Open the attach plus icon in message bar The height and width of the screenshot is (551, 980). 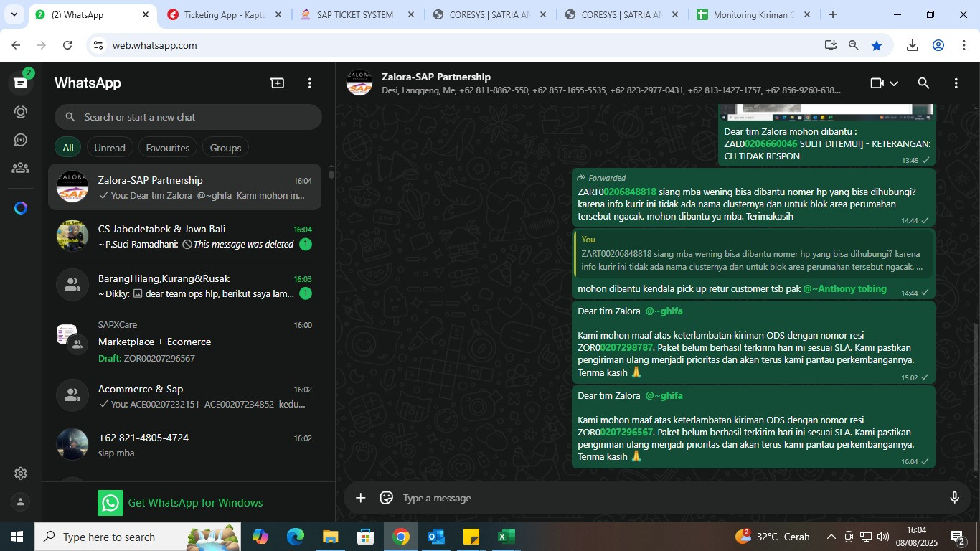pyautogui.click(x=360, y=498)
